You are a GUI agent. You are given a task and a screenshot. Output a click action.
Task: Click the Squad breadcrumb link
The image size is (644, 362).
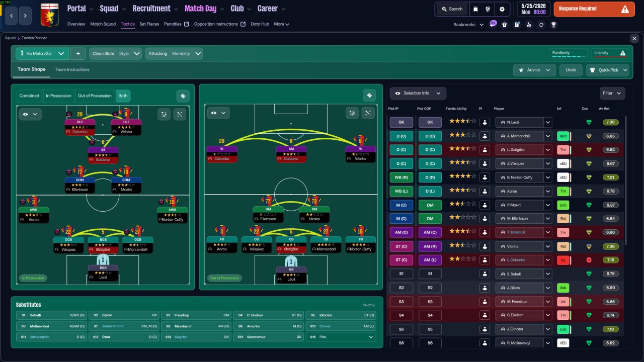point(10,38)
